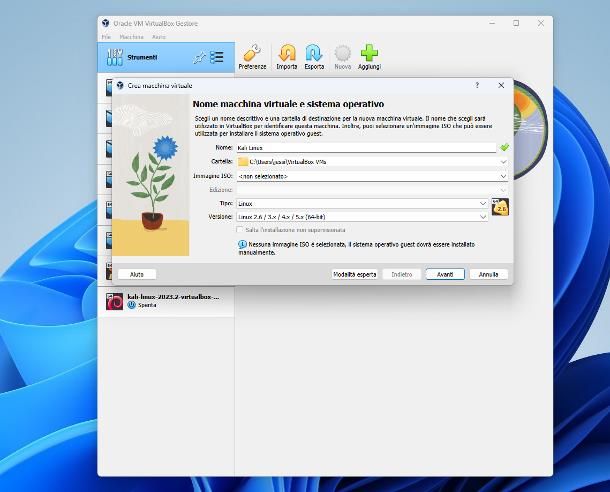Click the Nome macchina virtuale e sistema operativo heading
This screenshot has height=492, width=610.
click(x=288, y=104)
